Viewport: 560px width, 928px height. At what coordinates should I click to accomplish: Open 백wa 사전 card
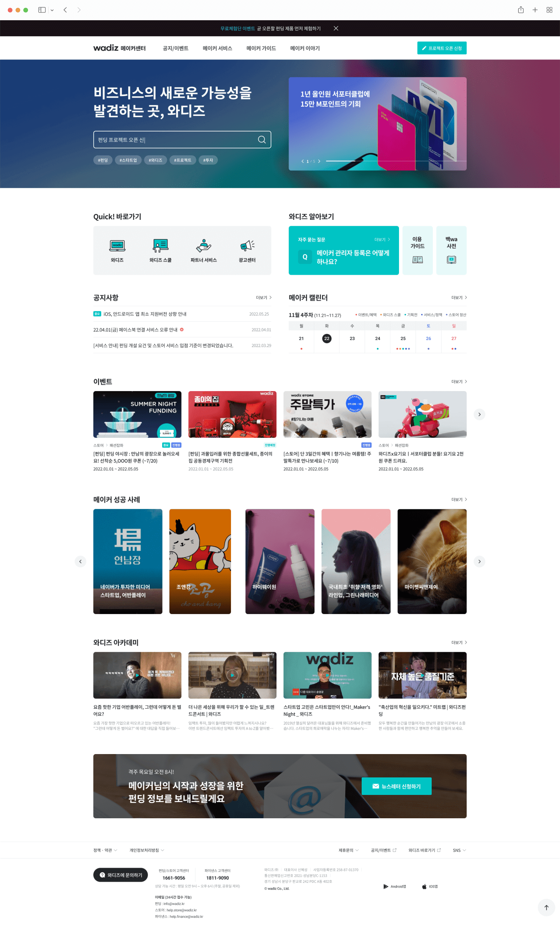[451, 250]
